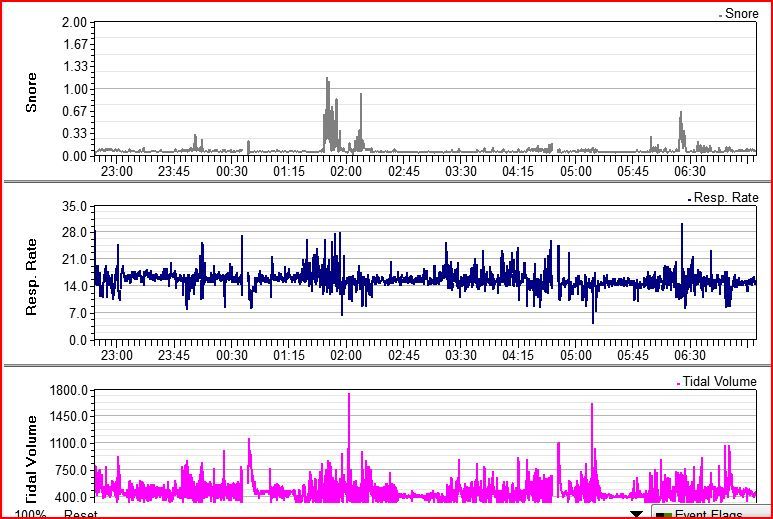Open the graph dropdown arrow beside Event Flags

(637, 514)
